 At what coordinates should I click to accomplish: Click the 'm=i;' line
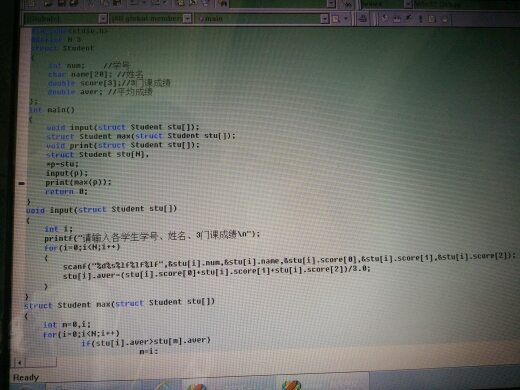(x=149, y=351)
